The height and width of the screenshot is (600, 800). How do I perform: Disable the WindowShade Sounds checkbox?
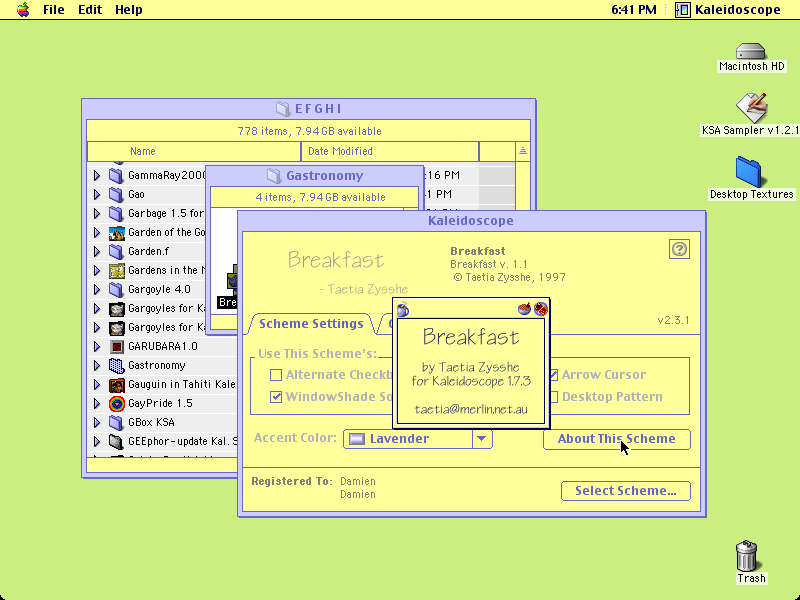tap(276, 397)
